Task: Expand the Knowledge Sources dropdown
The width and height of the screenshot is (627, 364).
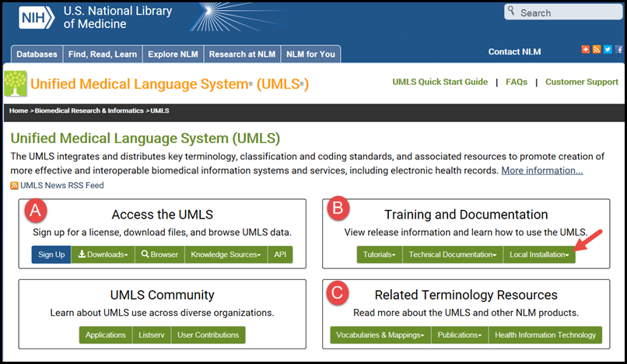Action: 226,255
